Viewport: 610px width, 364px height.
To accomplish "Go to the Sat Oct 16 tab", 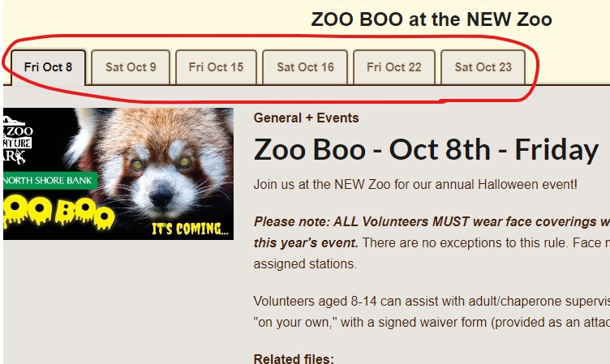I will (305, 67).
